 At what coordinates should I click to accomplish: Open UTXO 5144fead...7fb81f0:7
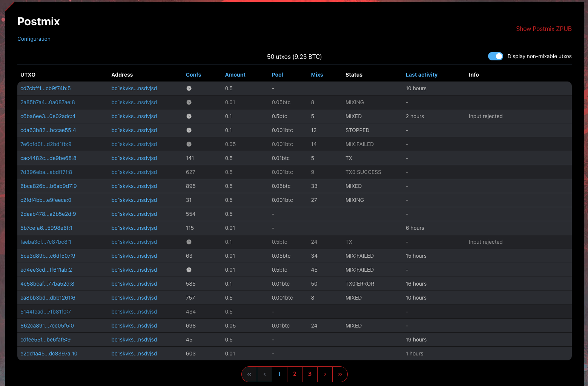pos(46,312)
